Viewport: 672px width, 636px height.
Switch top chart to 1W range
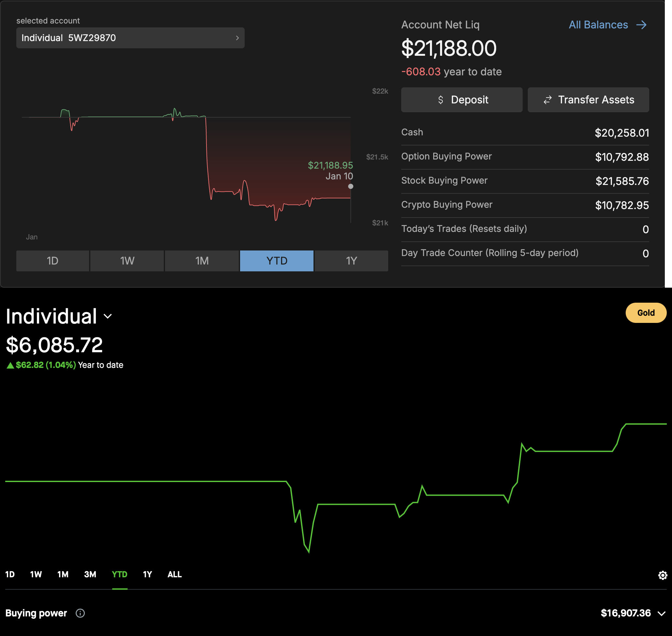[x=127, y=261]
